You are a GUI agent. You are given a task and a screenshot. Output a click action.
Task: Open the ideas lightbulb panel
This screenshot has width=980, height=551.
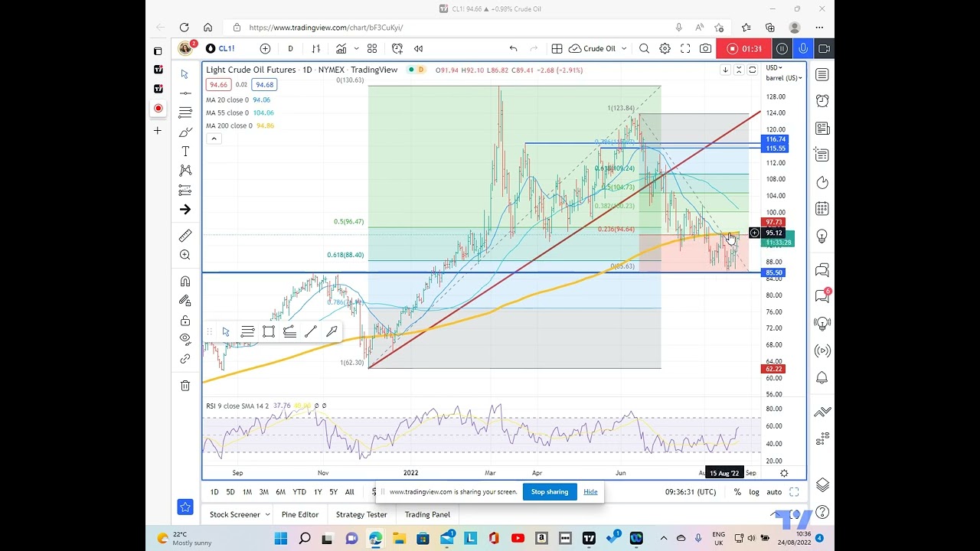(822, 235)
